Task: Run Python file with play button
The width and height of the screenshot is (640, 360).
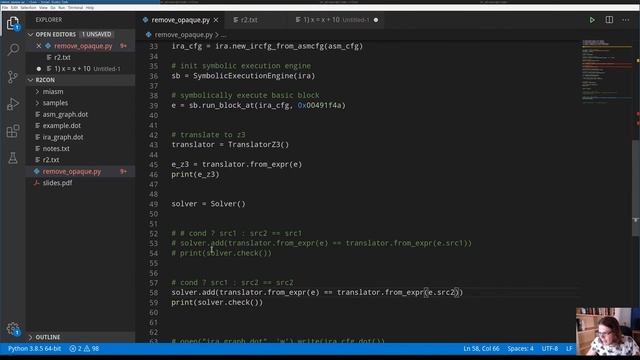Action: (592, 20)
